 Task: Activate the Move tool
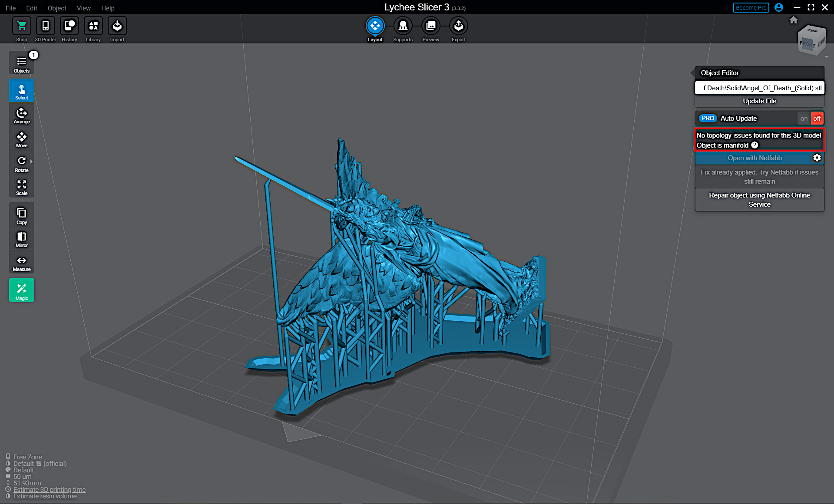click(21, 138)
